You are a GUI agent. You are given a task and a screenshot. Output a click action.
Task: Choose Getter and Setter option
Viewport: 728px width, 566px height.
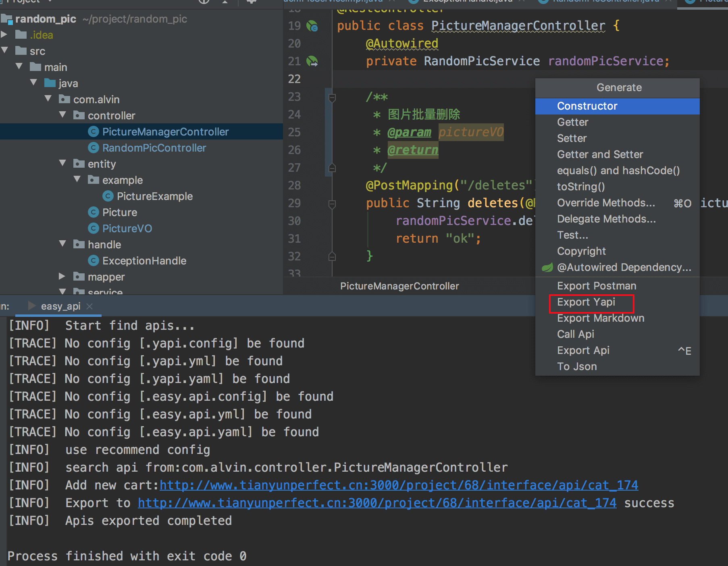point(617,154)
